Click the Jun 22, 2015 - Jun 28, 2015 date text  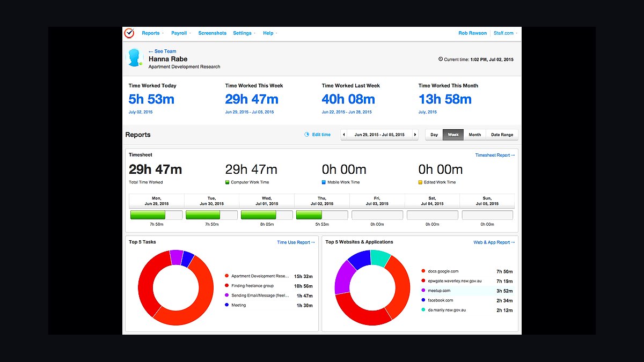point(347,112)
